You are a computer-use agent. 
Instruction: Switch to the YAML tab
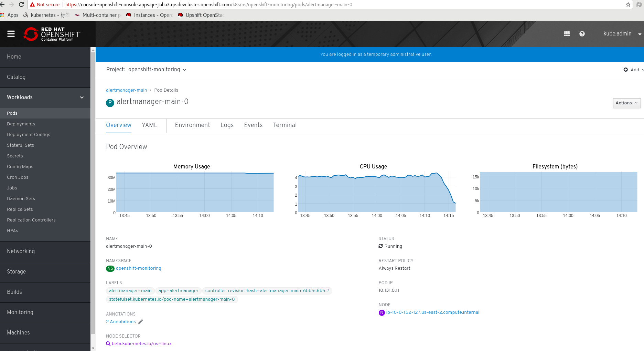pos(150,125)
